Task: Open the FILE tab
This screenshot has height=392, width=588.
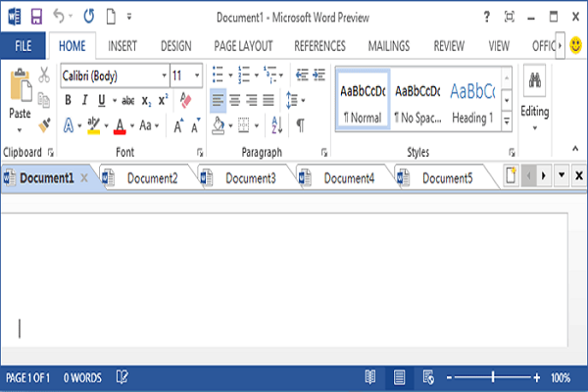Action: click(24, 46)
